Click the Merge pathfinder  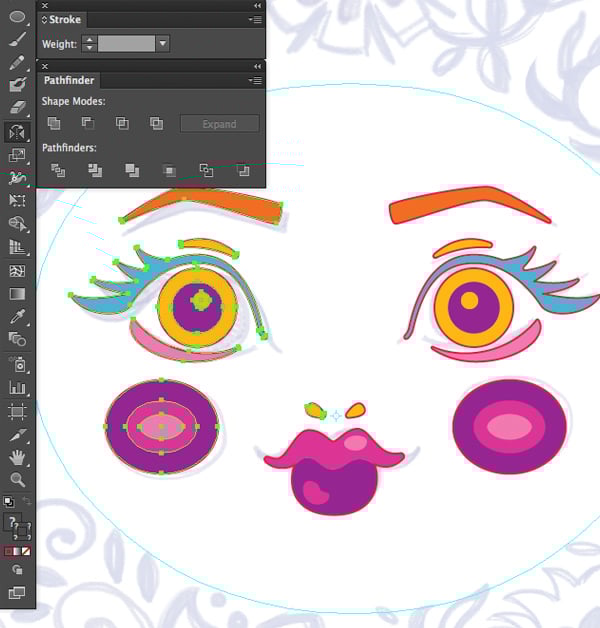point(132,171)
